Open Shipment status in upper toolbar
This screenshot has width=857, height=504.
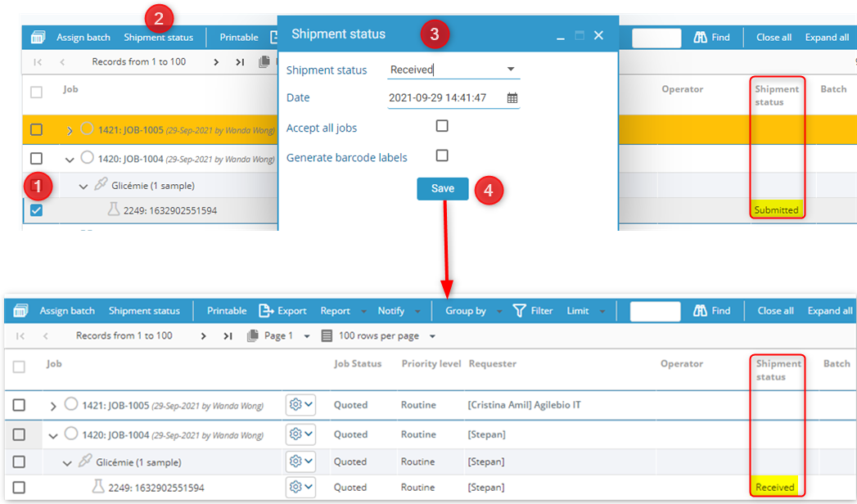tap(159, 38)
